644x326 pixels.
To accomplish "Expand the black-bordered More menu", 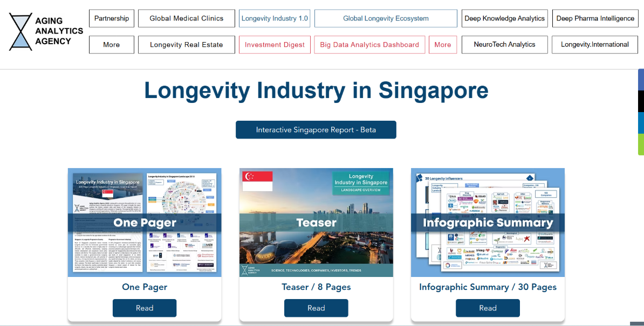I will coord(112,45).
